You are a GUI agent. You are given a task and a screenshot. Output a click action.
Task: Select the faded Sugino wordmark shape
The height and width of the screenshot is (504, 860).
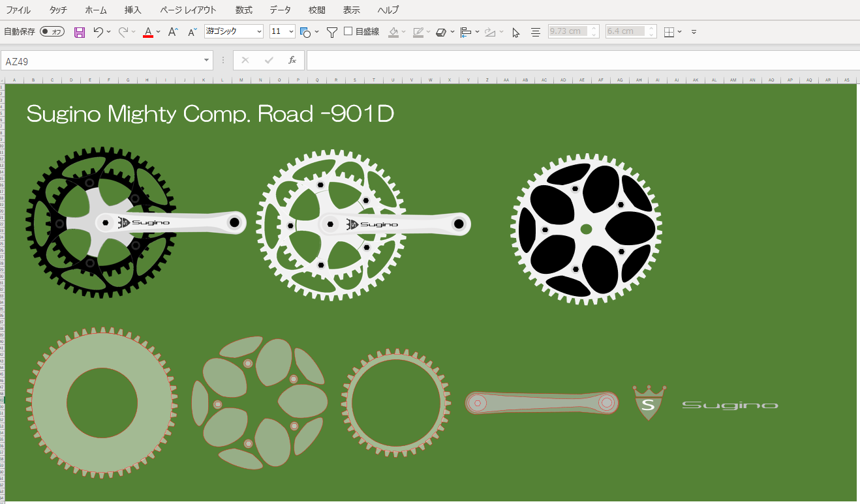[730, 406]
